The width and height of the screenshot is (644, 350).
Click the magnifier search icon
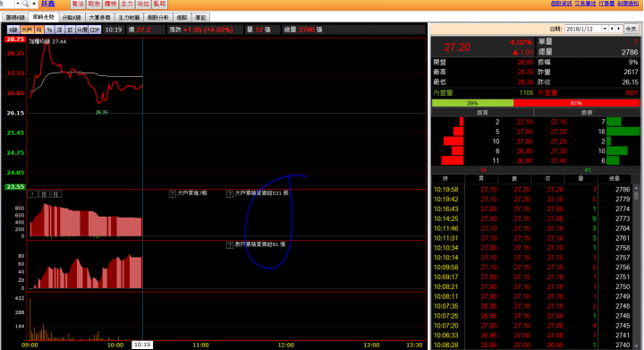coord(25,4)
